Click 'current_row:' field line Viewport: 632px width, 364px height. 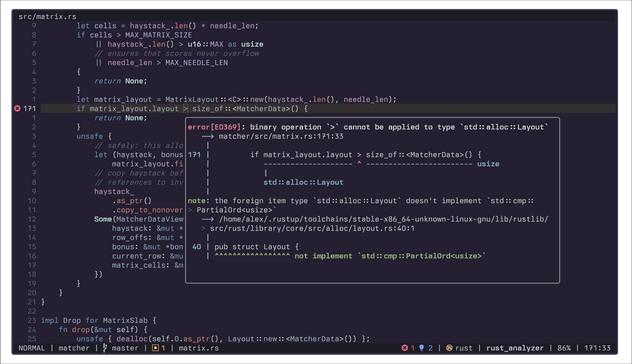148,256
